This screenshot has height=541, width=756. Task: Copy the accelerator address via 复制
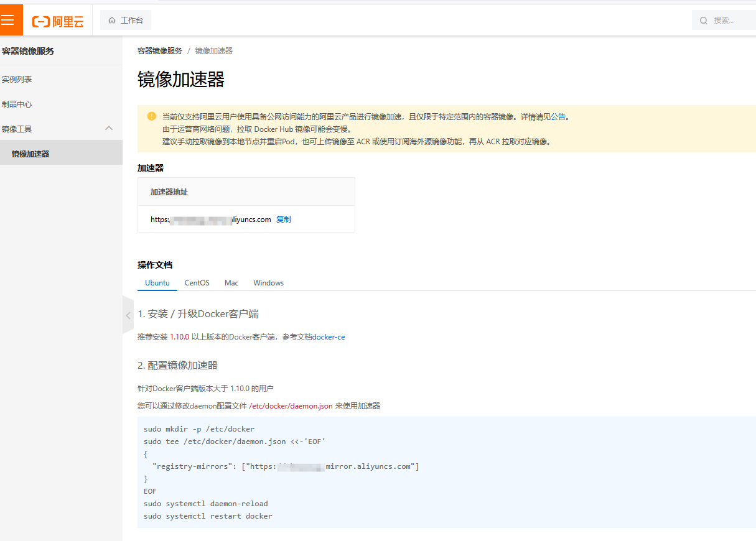(284, 220)
